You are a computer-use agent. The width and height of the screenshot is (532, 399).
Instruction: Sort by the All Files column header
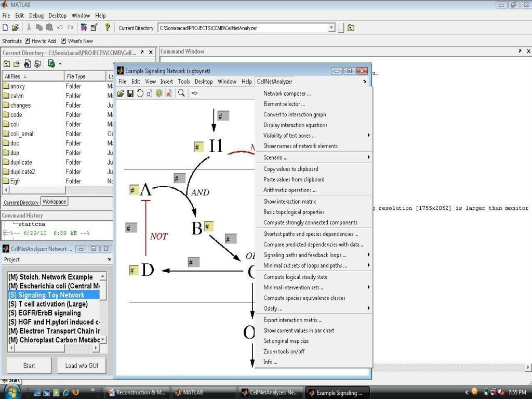pos(33,76)
